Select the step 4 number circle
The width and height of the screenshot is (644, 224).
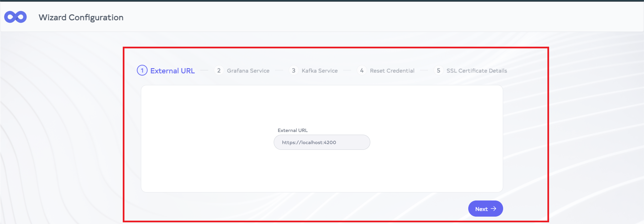[362, 71]
